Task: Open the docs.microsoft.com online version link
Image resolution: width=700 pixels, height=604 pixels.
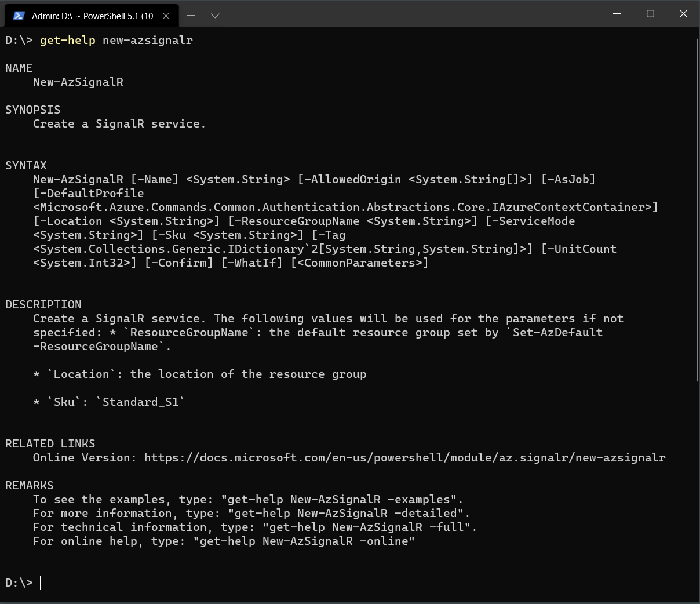Action: 405,457
